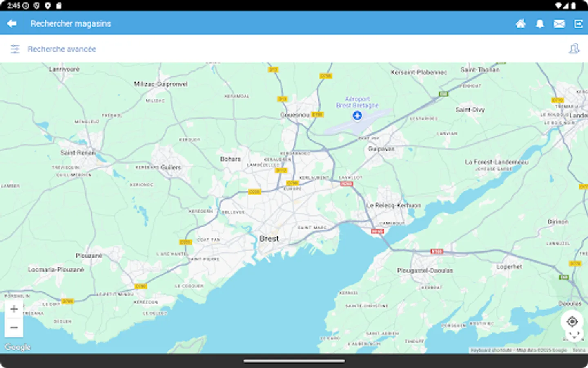Select the Brest city label on the map
Screen dimensions: 588x368
coord(269,238)
